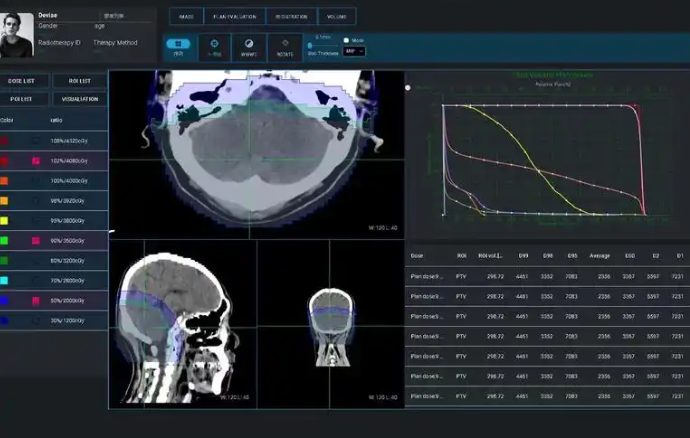Untick the 90%/3600cGy isodose checkbox
The height and width of the screenshot is (438, 690).
36,241
